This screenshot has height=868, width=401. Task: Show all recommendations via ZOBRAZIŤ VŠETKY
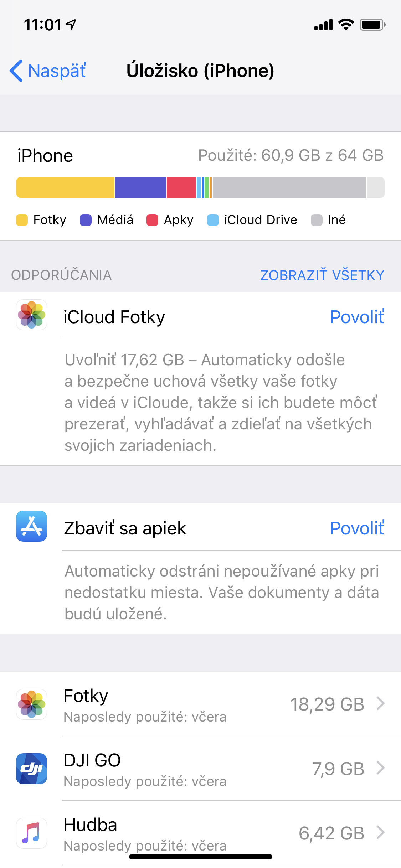pyautogui.click(x=322, y=275)
